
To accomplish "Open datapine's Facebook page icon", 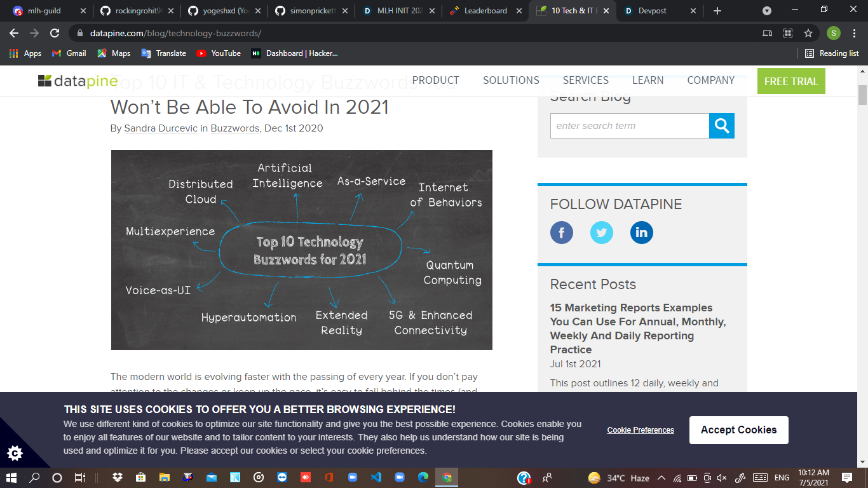I will (562, 233).
